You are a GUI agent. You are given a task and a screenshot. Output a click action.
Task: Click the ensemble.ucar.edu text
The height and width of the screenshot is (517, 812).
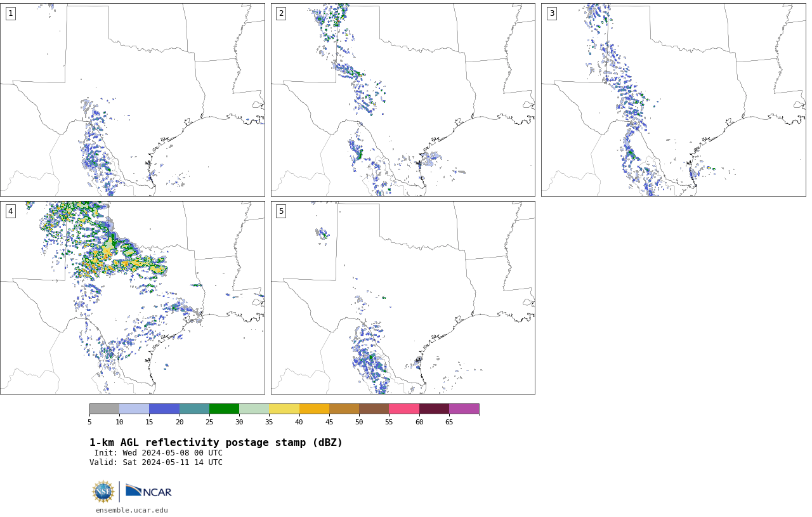(x=132, y=510)
